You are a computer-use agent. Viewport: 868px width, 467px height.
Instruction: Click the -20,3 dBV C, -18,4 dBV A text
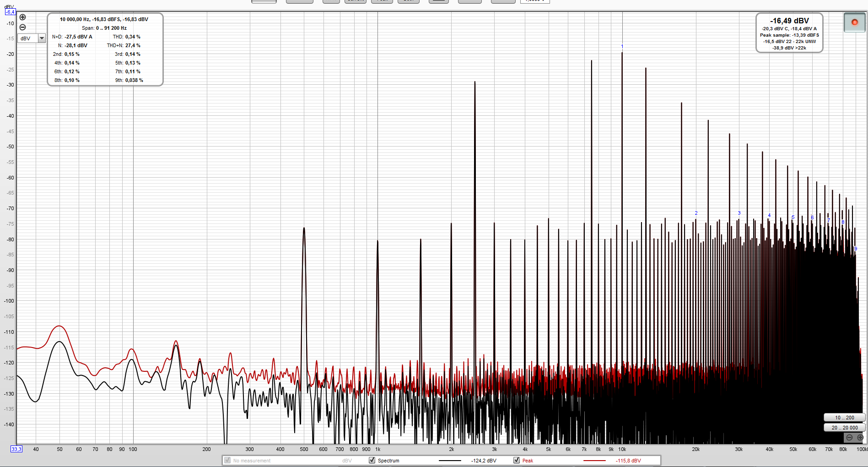click(x=789, y=28)
